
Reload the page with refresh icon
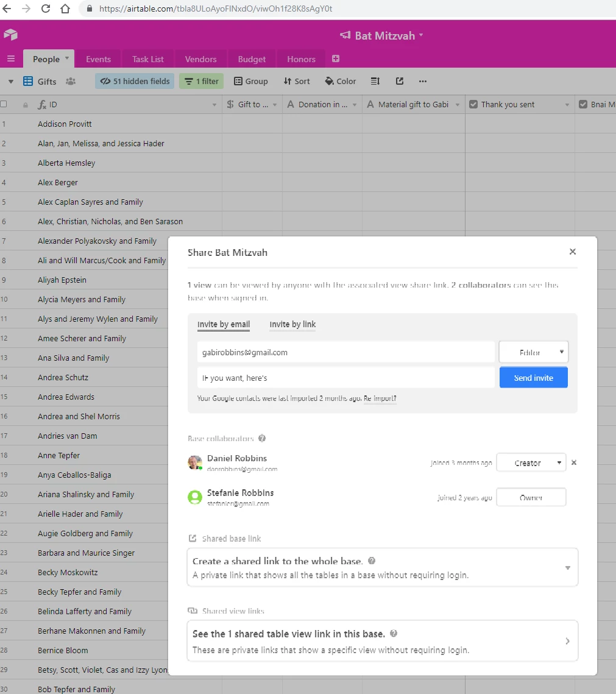click(46, 9)
